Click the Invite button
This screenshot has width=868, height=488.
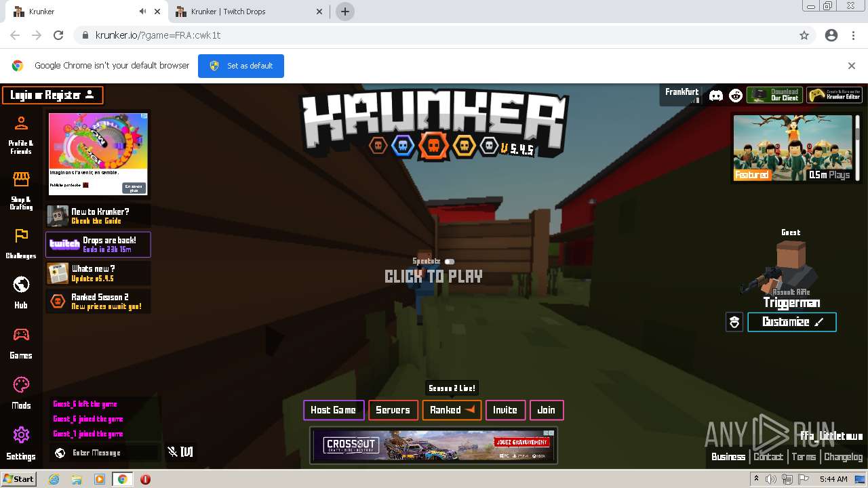tap(505, 410)
